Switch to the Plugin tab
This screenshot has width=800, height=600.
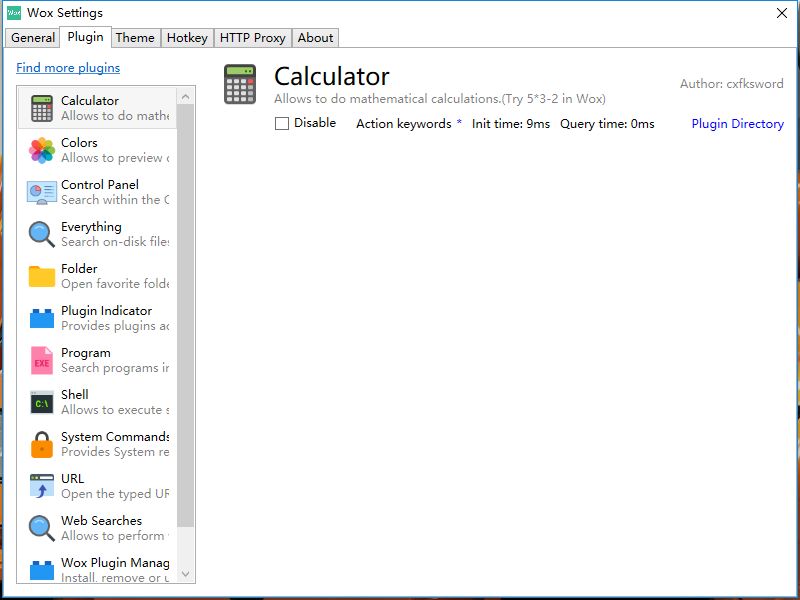click(86, 37)
